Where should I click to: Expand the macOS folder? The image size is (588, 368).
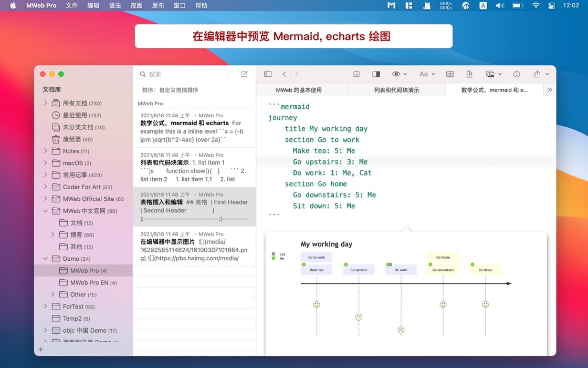45,163
